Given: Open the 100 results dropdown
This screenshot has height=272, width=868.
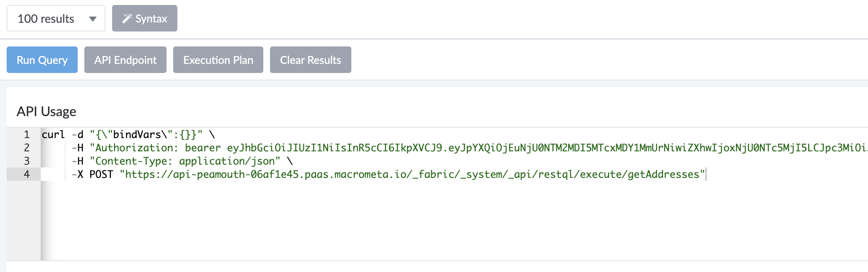Looking at the screenshot, I should point(56,18).
